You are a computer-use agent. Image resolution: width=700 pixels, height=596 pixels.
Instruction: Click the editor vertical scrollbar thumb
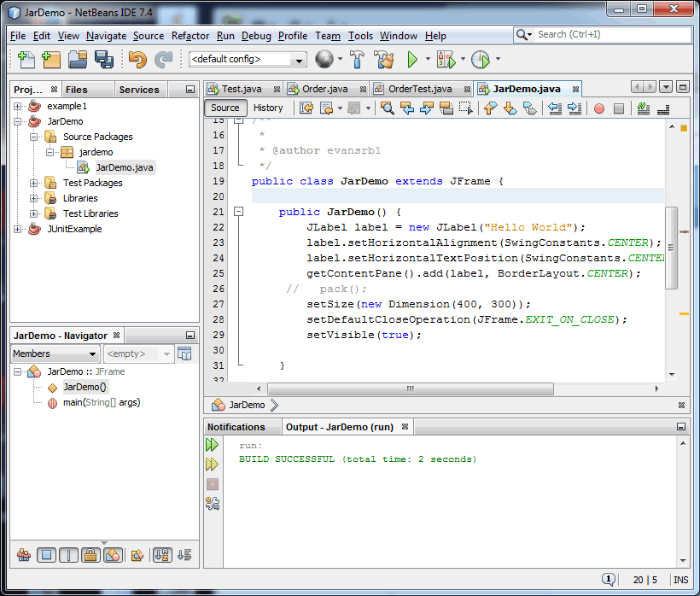click(x=671, y=248)
